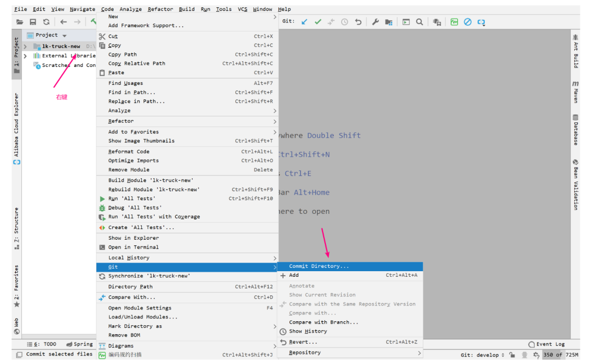Open the File menu
Image resolution: width=608 pixels, height=364 pixels.
pos(21,9)
